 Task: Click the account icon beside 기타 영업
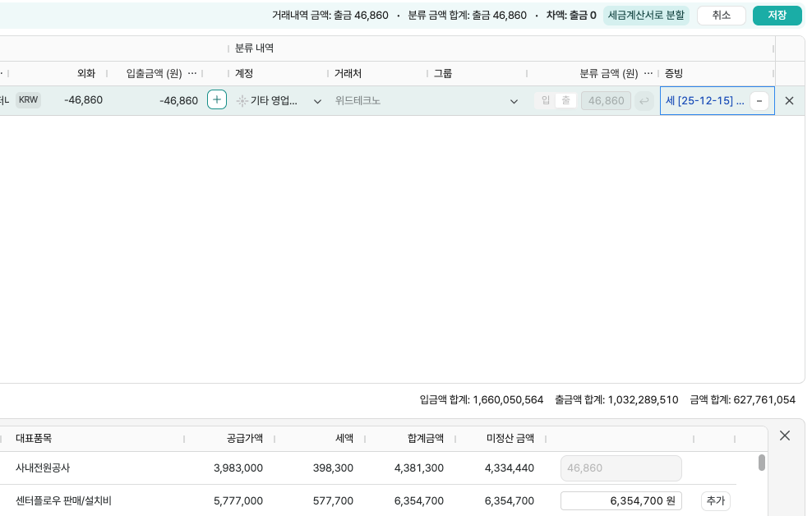point(242,101)
